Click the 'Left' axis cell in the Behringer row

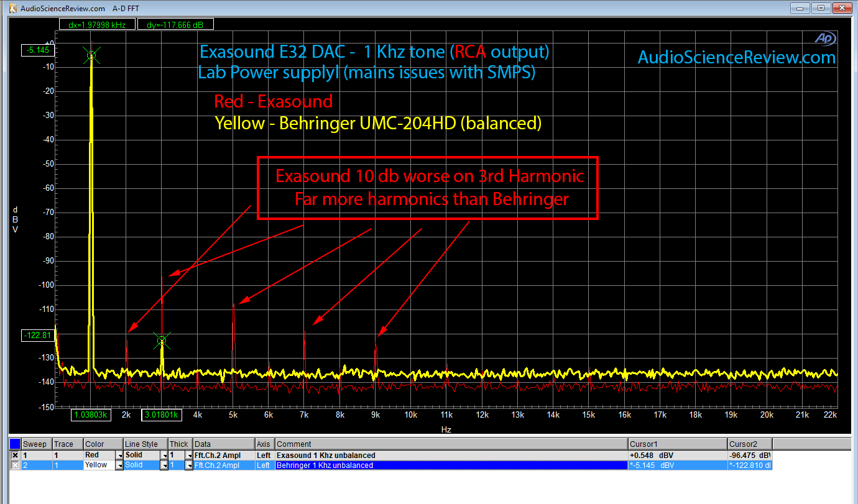click(x=264, y=465)
